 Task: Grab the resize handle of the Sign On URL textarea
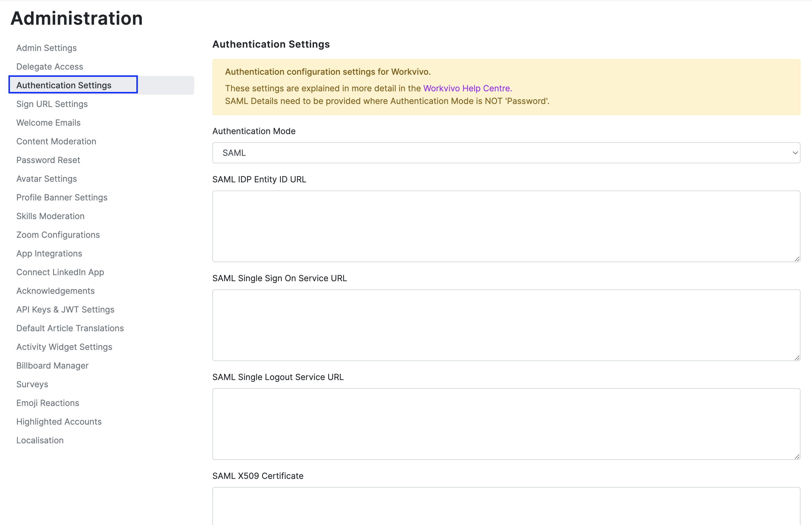(797, 358)
